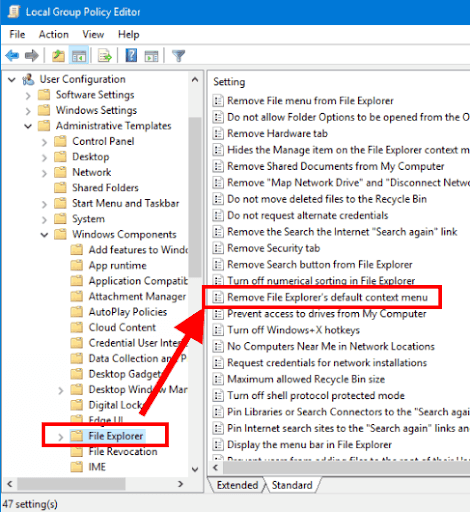Click the Forward arrow toolbar icon

(x=32, y=56)
